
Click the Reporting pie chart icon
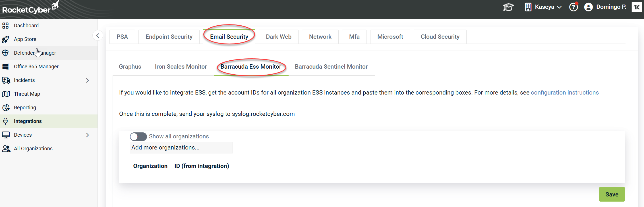(6, 108)
